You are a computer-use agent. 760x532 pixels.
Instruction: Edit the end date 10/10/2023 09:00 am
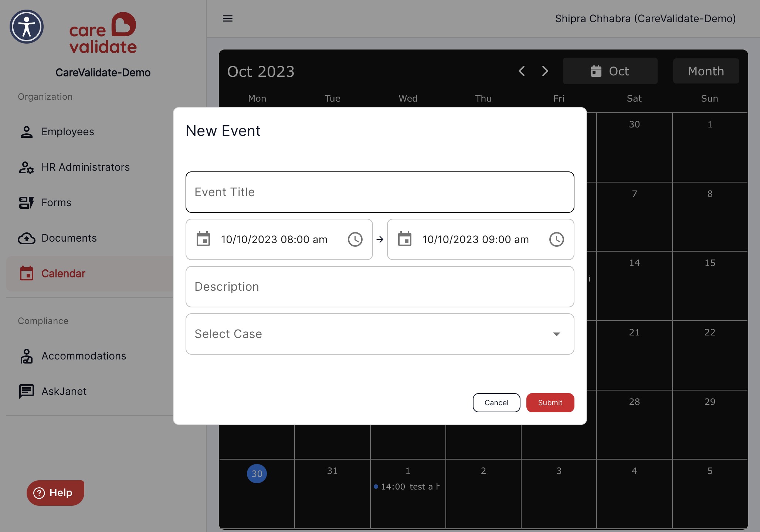[476, 239]
